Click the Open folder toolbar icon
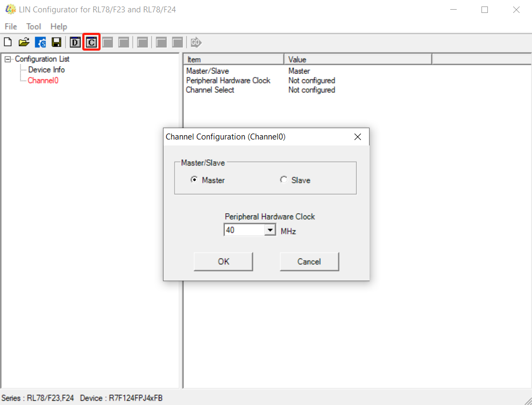This screenshot has height=405, width=532. pos(24,42)
